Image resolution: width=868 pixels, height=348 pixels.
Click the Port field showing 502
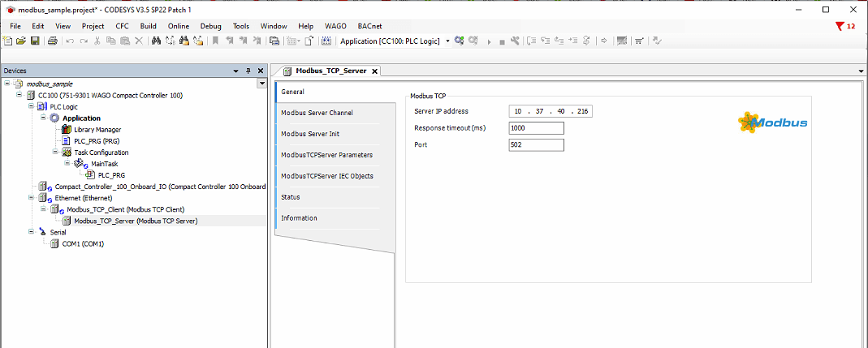tap(537, 144)
